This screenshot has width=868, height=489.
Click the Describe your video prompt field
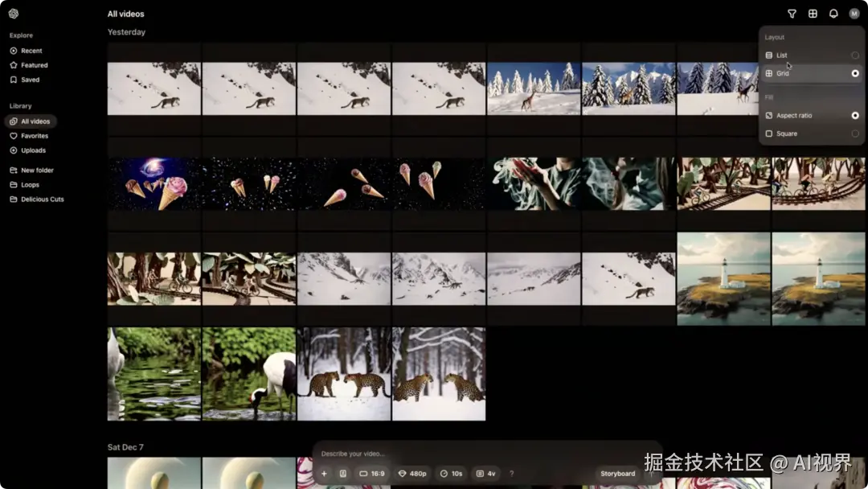click(487, 454)
